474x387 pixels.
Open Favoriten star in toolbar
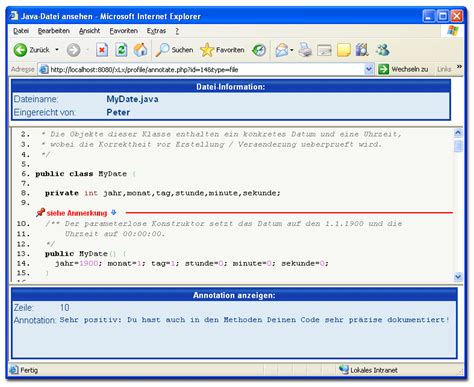222,50
